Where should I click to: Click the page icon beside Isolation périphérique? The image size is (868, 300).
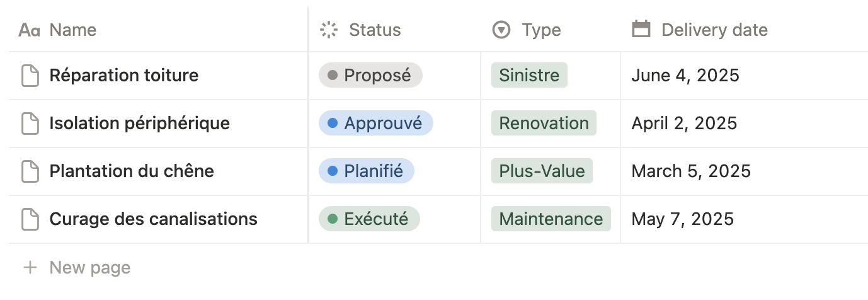pyautogui.click(x=30, y=124)
